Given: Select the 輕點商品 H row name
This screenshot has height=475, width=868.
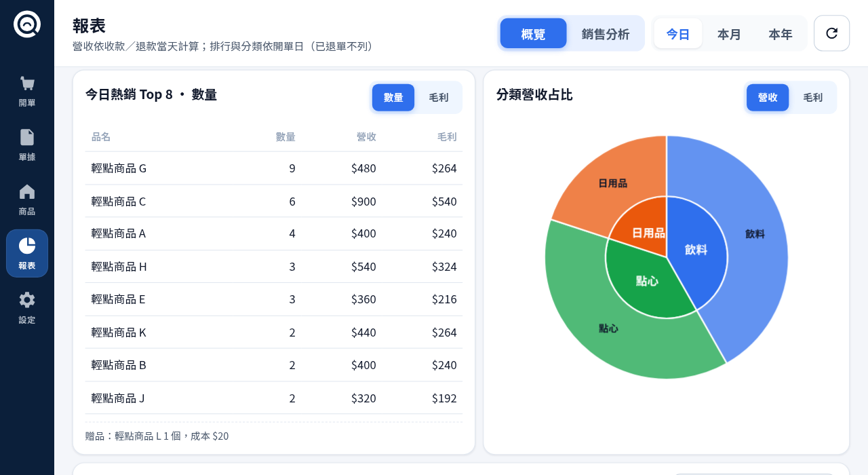Looking at the screenshot, I should pos(119,267).
